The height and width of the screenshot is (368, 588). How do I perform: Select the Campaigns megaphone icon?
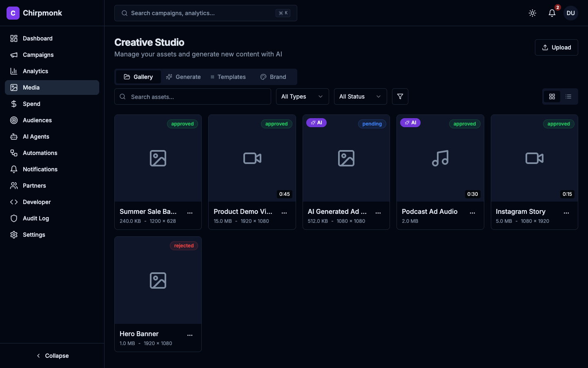[14, 55]
